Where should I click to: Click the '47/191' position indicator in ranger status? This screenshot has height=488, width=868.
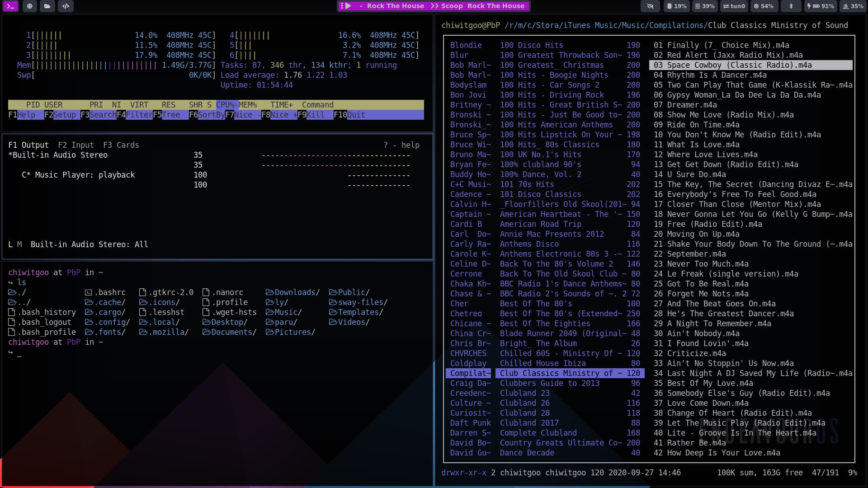coord(826,473)
